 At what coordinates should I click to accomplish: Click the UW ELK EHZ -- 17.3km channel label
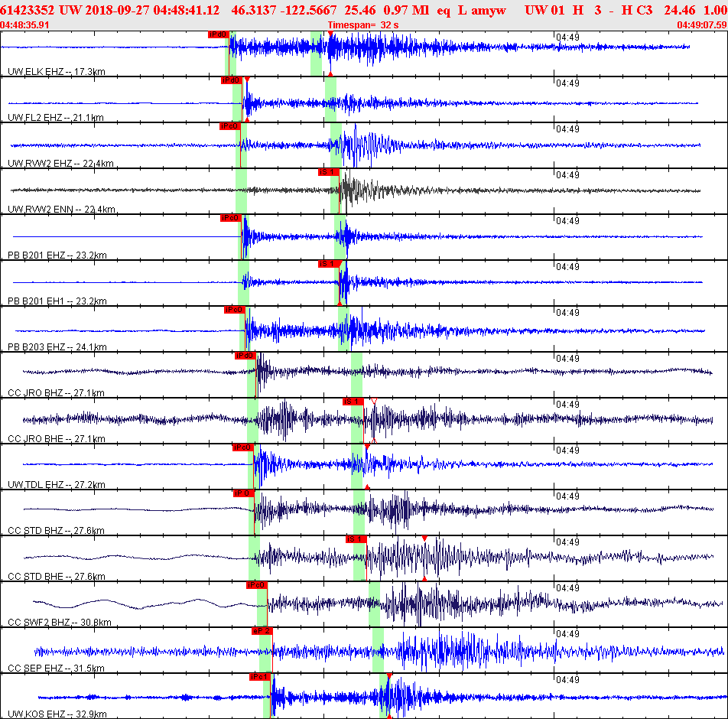56,72
